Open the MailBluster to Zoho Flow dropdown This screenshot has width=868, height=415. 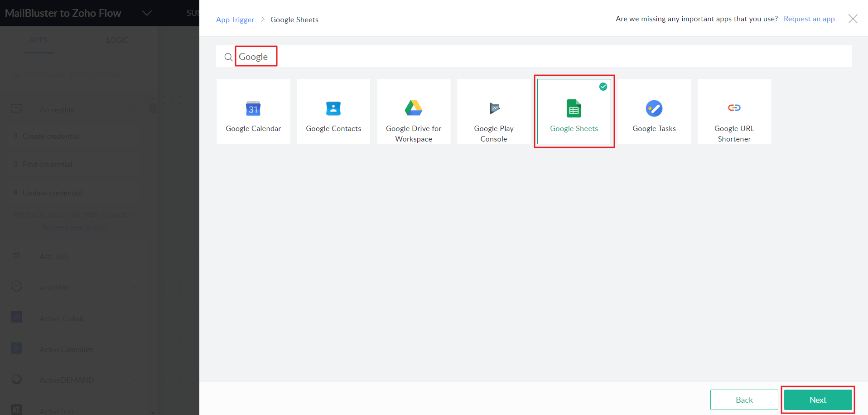click(x=147, y=13)
